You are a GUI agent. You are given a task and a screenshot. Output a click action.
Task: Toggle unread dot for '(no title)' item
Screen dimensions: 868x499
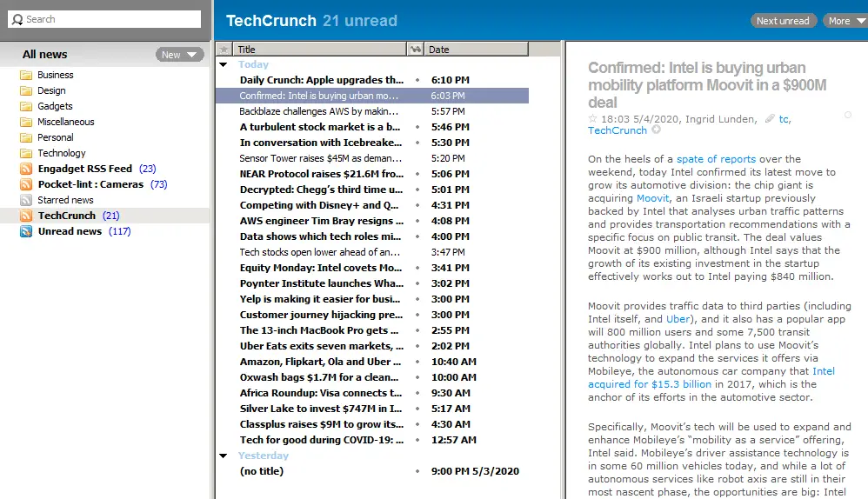tap(417, 472)
